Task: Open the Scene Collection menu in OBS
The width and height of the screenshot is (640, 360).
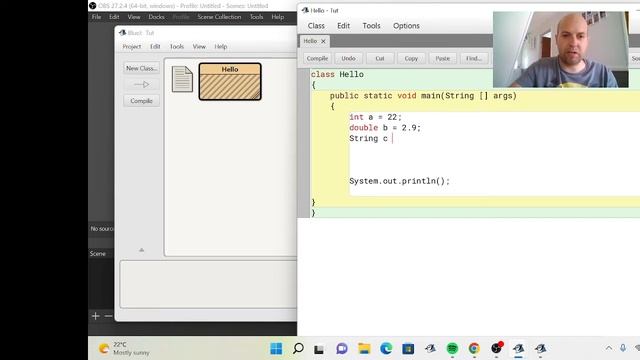Action: coord(219,17)
